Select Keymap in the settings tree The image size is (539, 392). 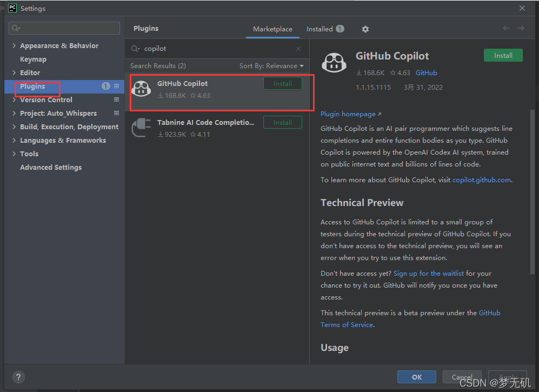(x=33, y=59)
